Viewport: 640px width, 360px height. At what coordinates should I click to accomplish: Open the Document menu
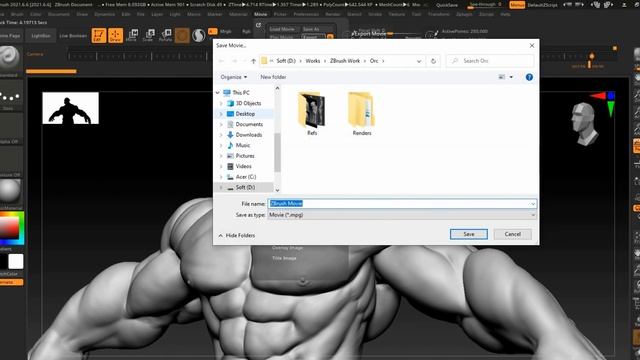(x=59, y=14)
